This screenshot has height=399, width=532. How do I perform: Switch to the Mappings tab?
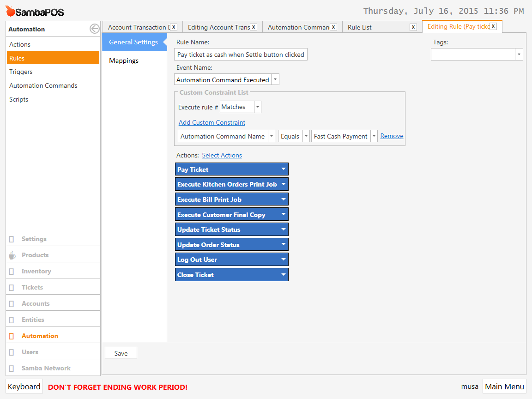coord(124,60)
